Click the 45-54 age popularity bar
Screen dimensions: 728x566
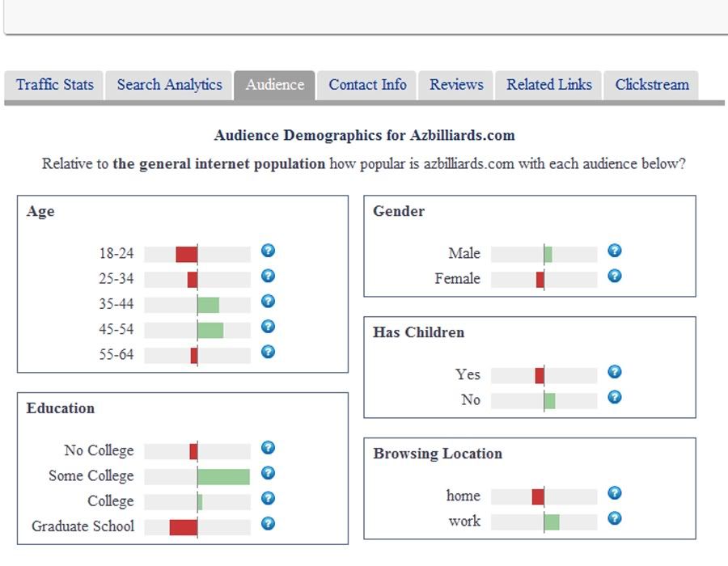click(x=197, y=331)
